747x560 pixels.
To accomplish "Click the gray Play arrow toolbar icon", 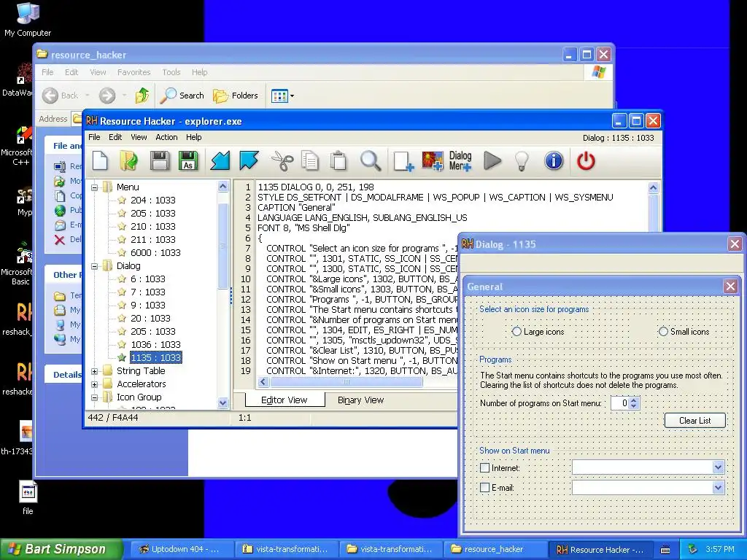I will click(492, 160).
